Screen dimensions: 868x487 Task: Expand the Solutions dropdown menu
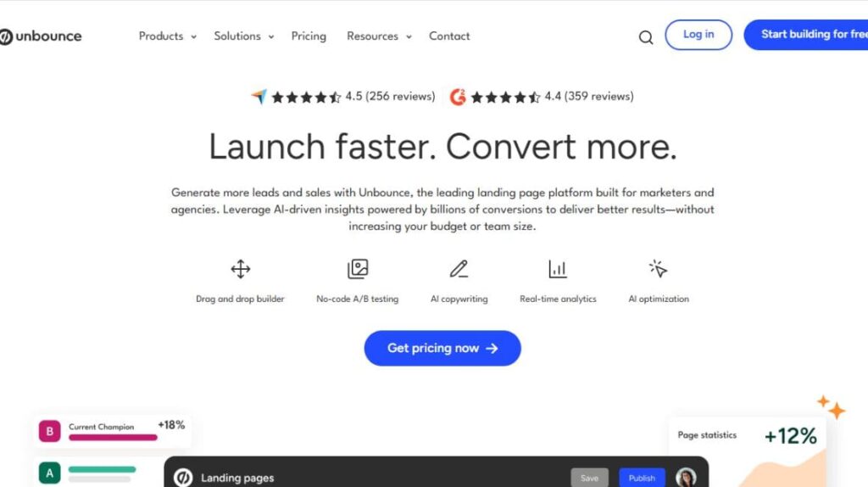243,36
